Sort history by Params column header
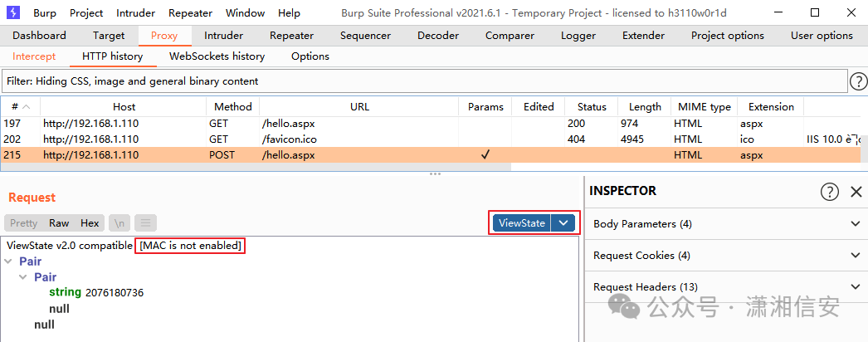The height and width of the screenshot is (342, 868). (x=485, y=107)
